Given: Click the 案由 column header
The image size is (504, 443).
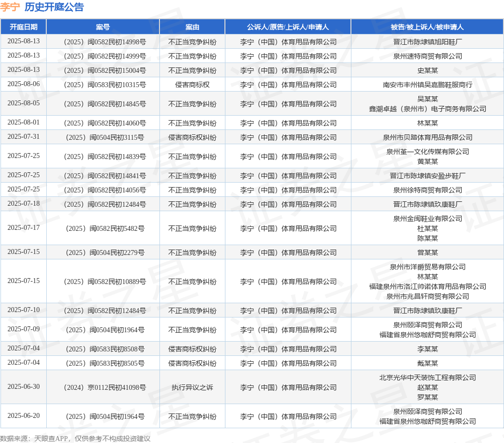Looking at the screenshot, I should click(x=192, y=27).
